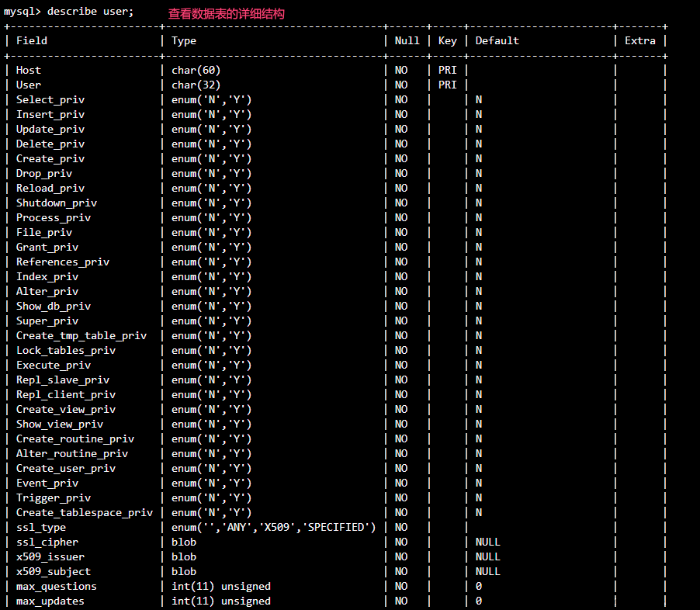
Task: Click the 'Field' column header
Action: coord(32,40)
